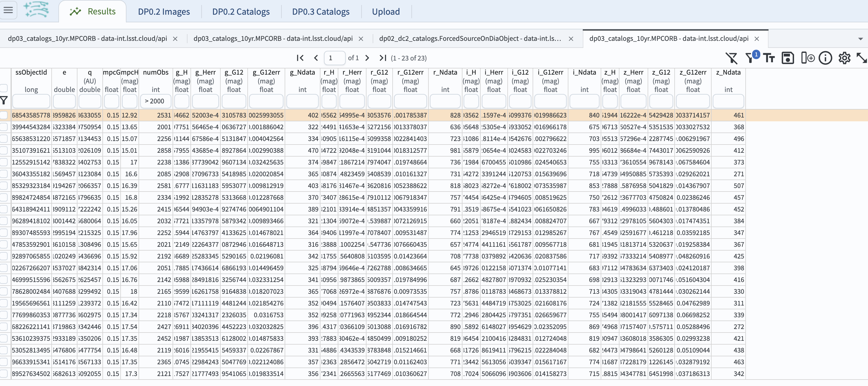The width and height of the screenshot is (868, 386).
Task: Sort by z_G12err column header
Action: 693,72
